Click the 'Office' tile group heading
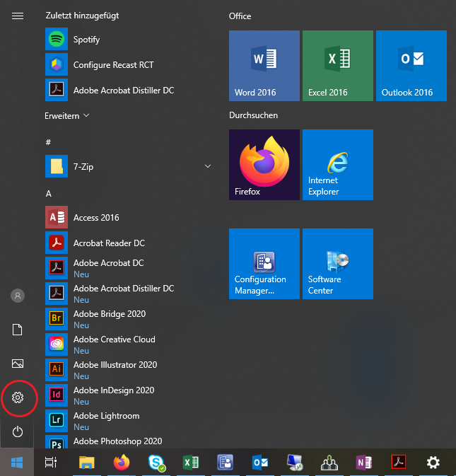 (240, 16)
